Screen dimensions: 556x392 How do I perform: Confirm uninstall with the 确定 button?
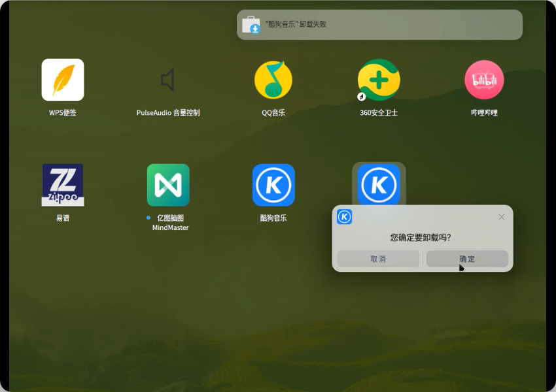(466, 259)
